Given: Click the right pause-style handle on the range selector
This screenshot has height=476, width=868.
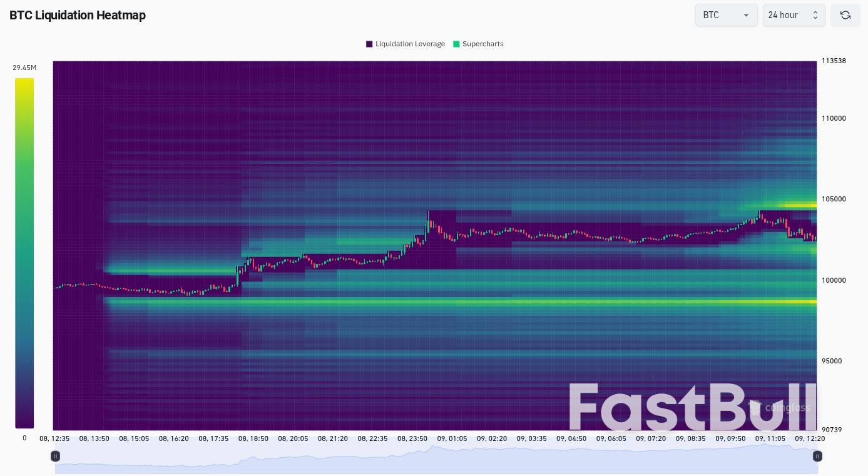Looking at the screenshot, I should 817,456.
